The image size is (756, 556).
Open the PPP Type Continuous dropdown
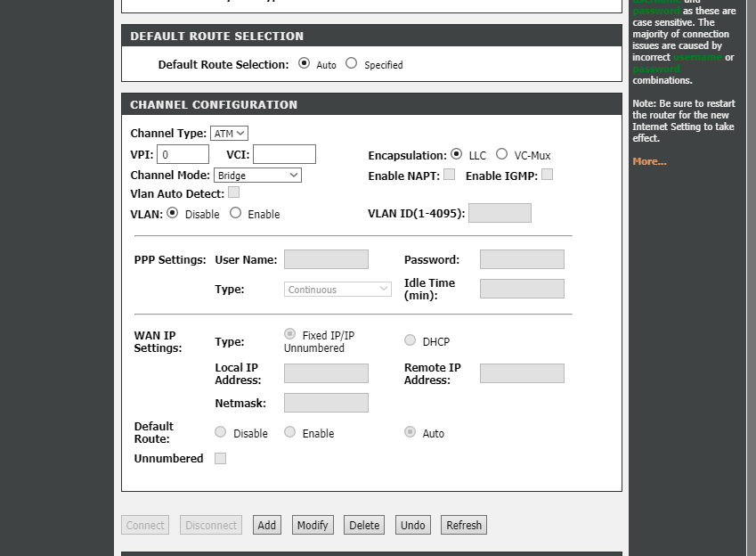point(337,290)
